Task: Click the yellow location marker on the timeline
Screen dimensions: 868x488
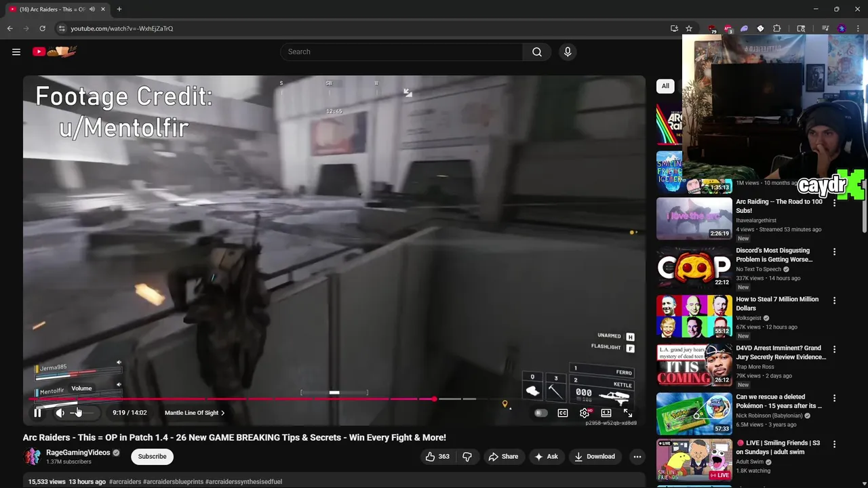Action: (505, 404)
